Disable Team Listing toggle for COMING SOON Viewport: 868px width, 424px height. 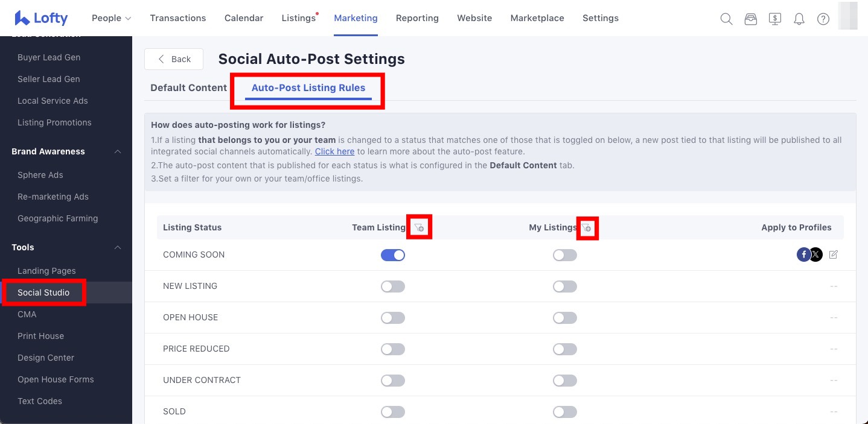point(393,255)
